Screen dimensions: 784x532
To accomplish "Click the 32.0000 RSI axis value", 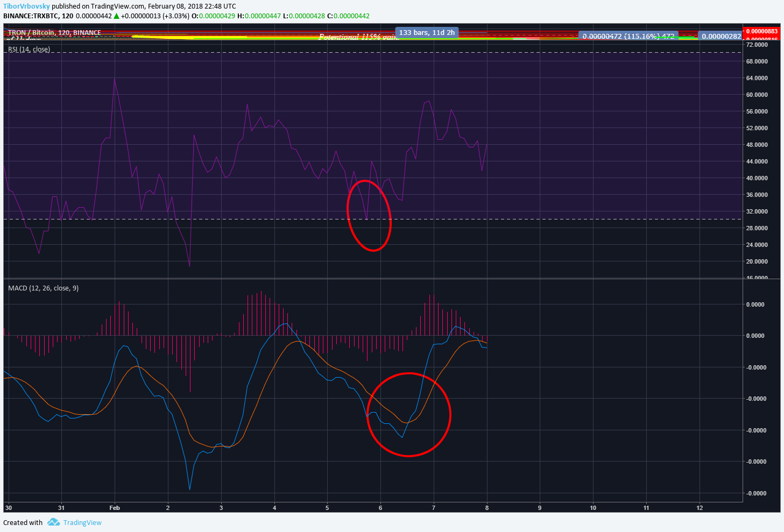I will pos(757,211).
